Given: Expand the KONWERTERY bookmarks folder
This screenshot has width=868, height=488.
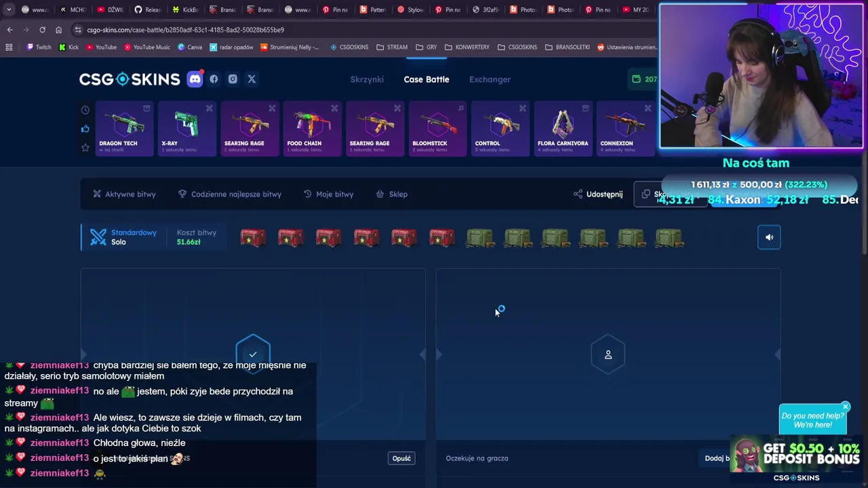Looking at the screenshot, I should pyautogui.click(x=467, y=47).
